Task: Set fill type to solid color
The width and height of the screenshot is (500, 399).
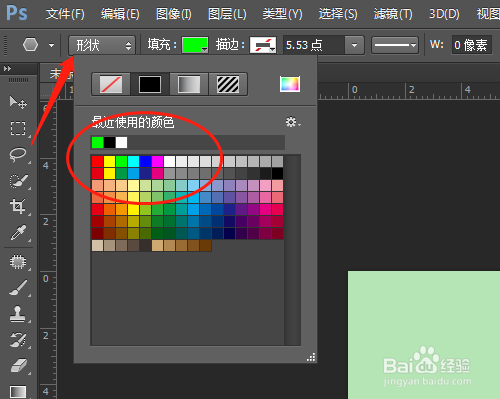Action: (x=150, y=84)
